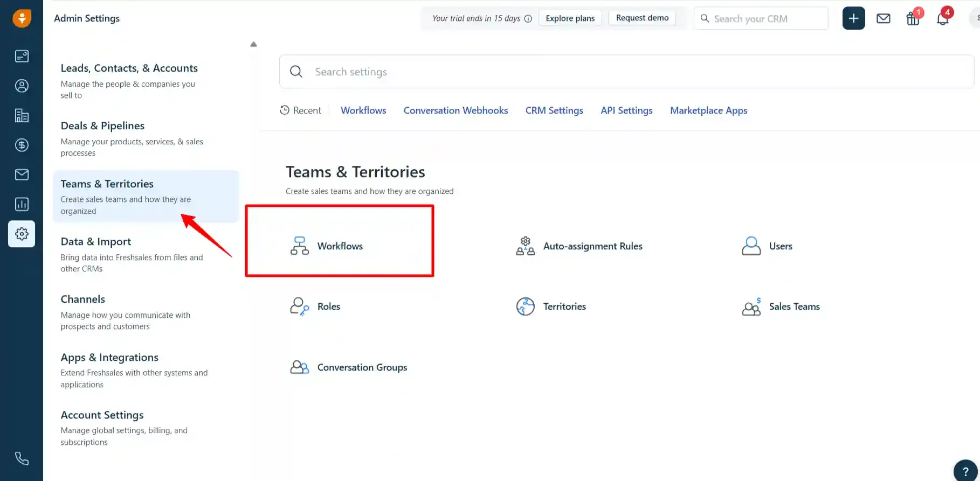Click the 'Your trial ends in 15 days' text
The height and width of the screenshot is (481, 980).
pos(476,18)
